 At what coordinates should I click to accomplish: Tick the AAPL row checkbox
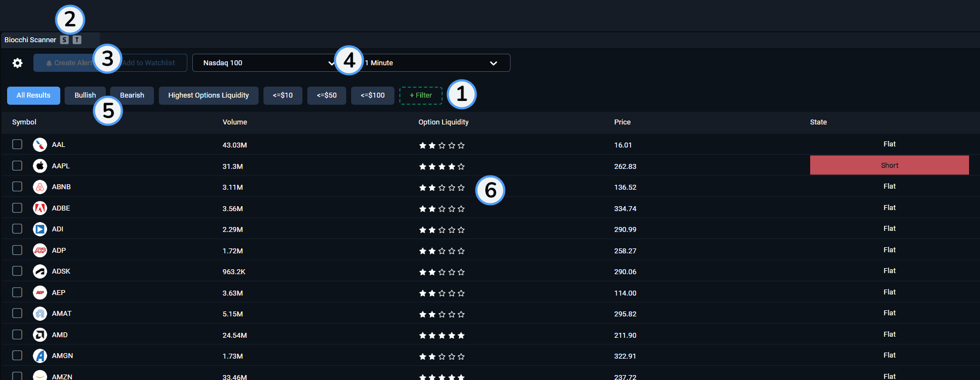click(18, 166)
